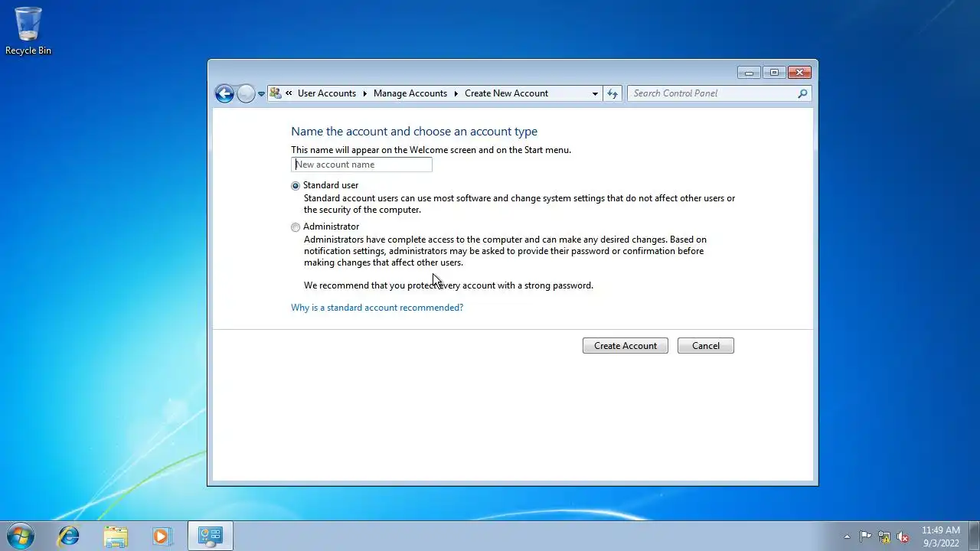Click the double chevron in address bar
This screenshot has height=551, width=980.
point(289,93)
